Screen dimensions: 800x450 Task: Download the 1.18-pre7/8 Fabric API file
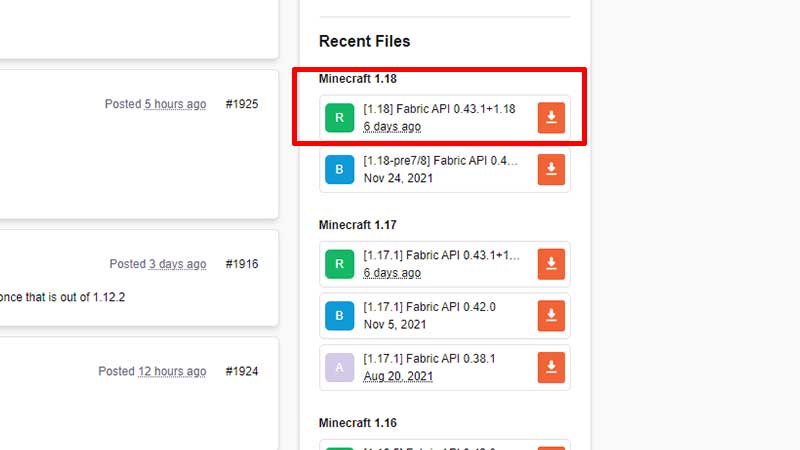pos(551,169)
